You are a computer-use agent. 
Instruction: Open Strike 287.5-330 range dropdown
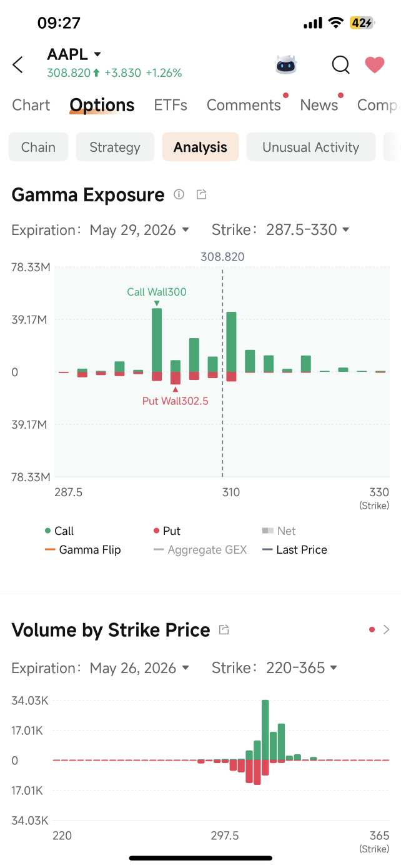pyautogui.click(x=308, y=230)
